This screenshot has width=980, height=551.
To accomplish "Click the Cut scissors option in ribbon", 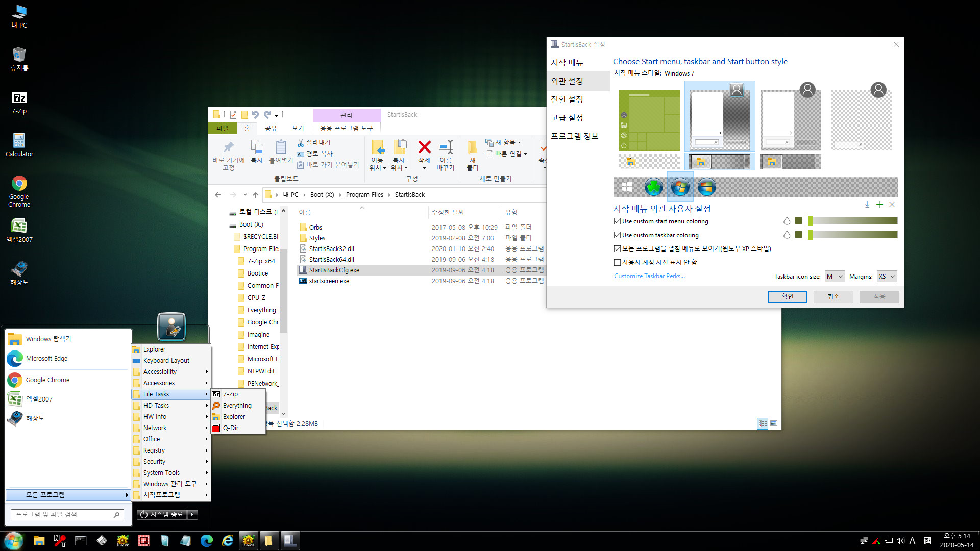I will click(314, 142).
